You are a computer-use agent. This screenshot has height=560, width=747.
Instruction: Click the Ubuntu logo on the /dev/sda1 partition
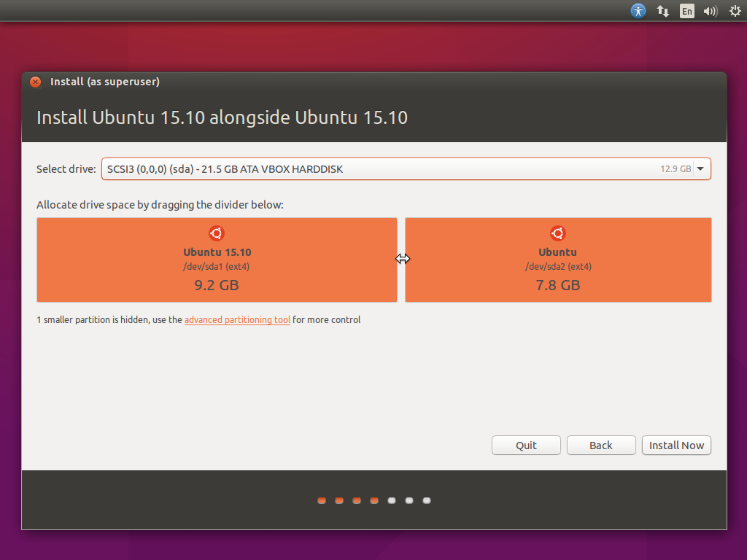pyautogui.click(x=216, y=233)
